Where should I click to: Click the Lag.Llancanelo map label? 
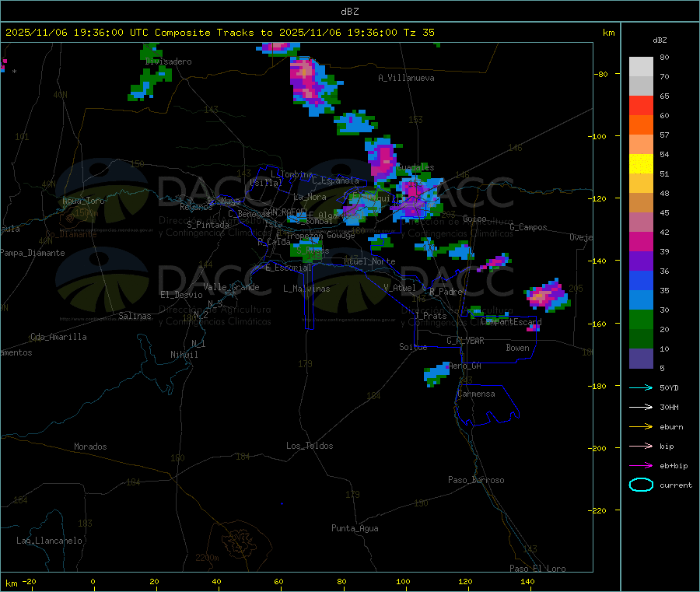(x=49, y=541)
